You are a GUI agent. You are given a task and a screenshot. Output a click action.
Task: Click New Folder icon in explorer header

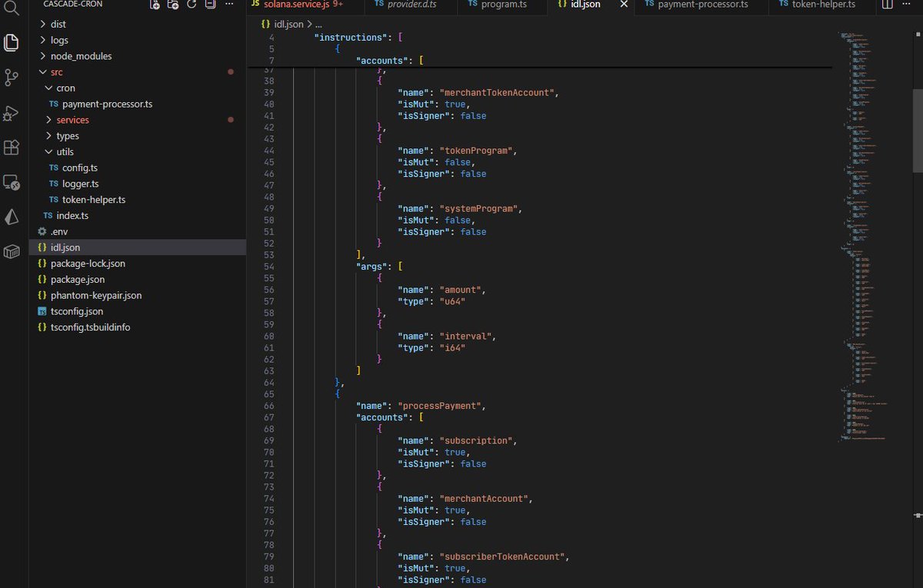173,5
